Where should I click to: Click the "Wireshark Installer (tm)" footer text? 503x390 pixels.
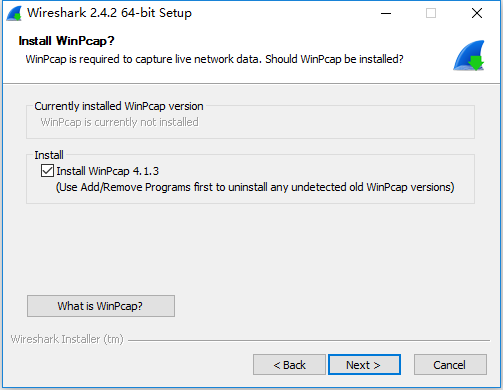[67, 339]
